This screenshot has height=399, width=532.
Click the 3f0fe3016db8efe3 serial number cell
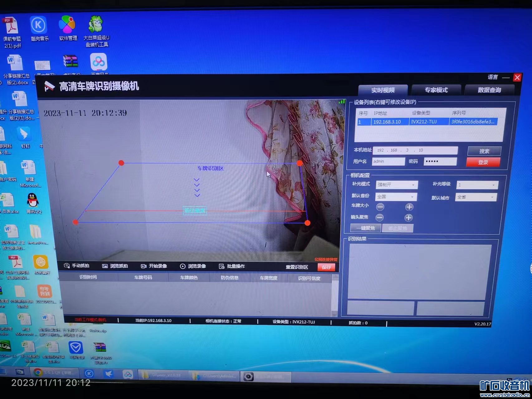(x=473, y=122)
